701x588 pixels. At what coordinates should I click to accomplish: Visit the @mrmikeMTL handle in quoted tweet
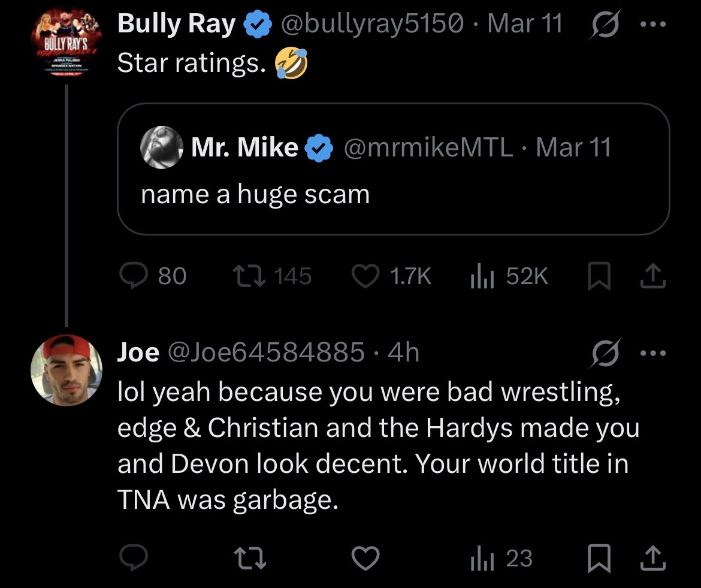click(x=428, y=147)
